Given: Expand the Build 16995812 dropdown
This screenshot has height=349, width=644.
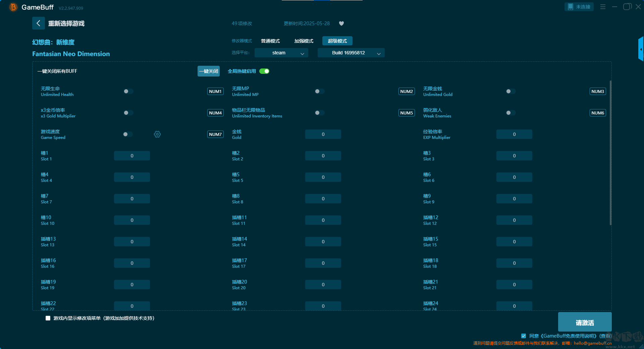Looking at the screenshot, I should click(x=351, y=53).
